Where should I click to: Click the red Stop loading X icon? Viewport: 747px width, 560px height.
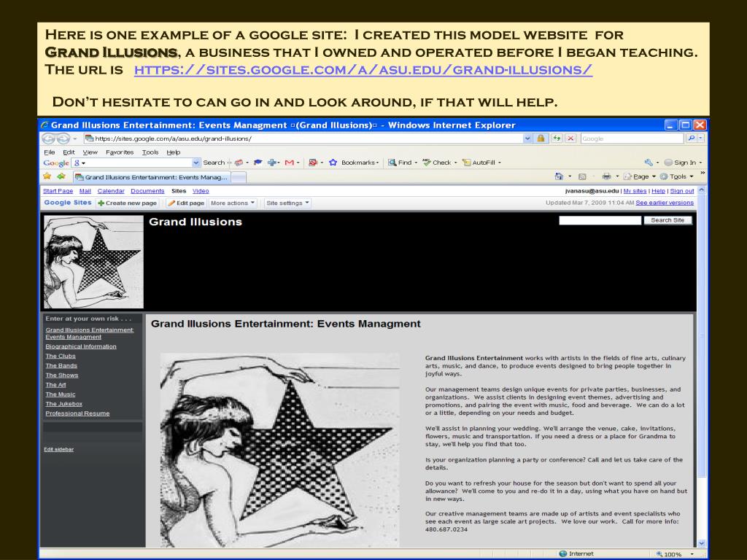point(570,139)
